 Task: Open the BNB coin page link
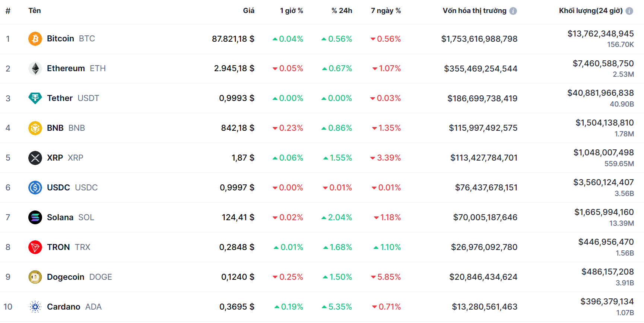66,128
